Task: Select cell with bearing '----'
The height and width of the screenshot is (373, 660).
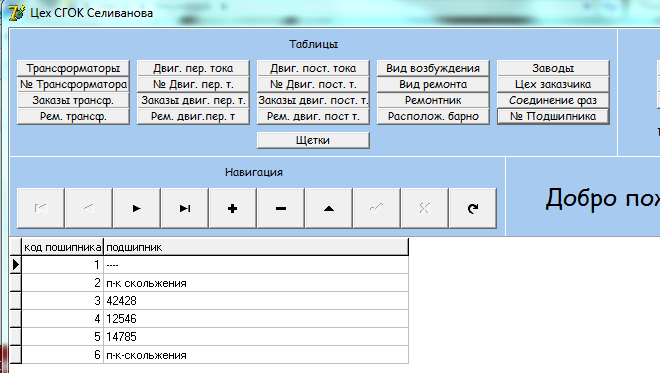Action: click(x=256, y=265)
